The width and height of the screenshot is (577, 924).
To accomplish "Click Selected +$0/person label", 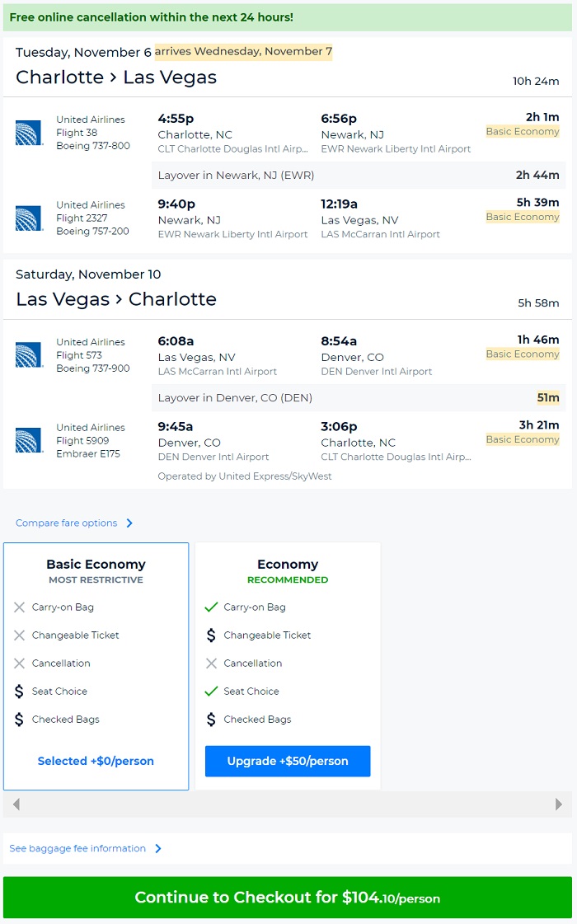I will [96, 761].
